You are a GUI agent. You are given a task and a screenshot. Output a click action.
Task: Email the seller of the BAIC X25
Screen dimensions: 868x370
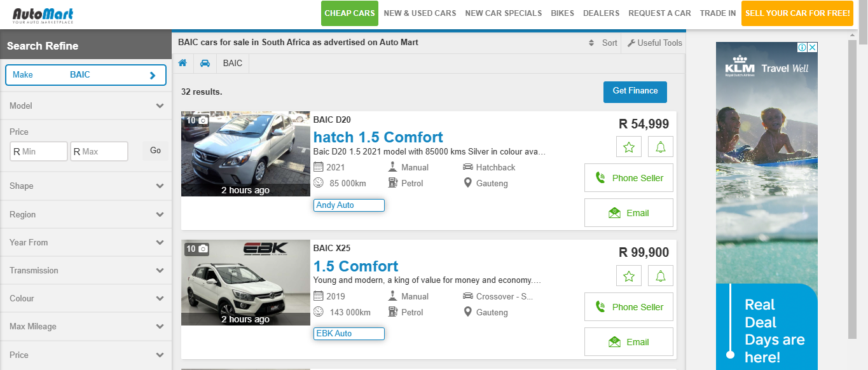click(x=629, y=342)
